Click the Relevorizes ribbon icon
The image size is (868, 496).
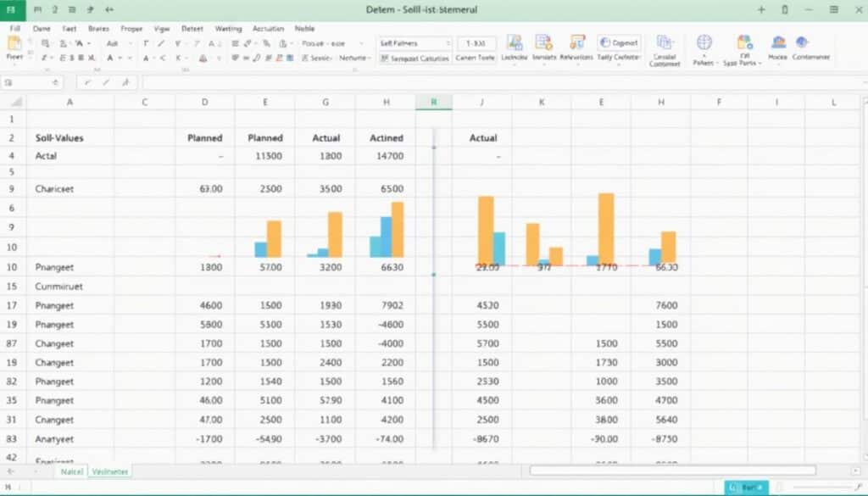click(576, 42)
